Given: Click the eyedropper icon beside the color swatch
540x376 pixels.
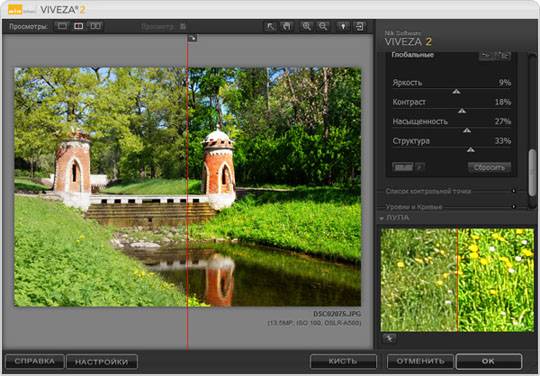Looking at the screenshot, I should [x=419, y=167].
